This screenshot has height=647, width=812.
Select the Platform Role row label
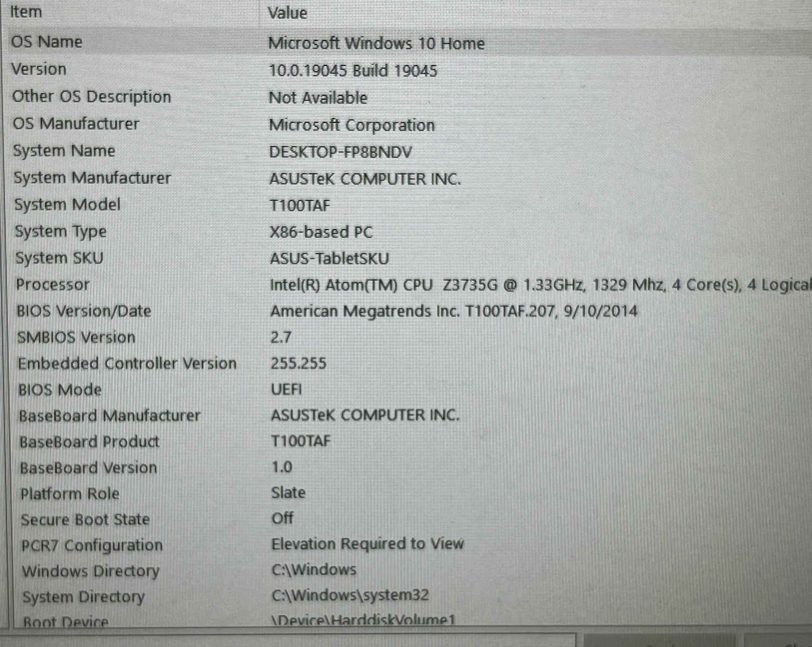click(x=70, y=494)
